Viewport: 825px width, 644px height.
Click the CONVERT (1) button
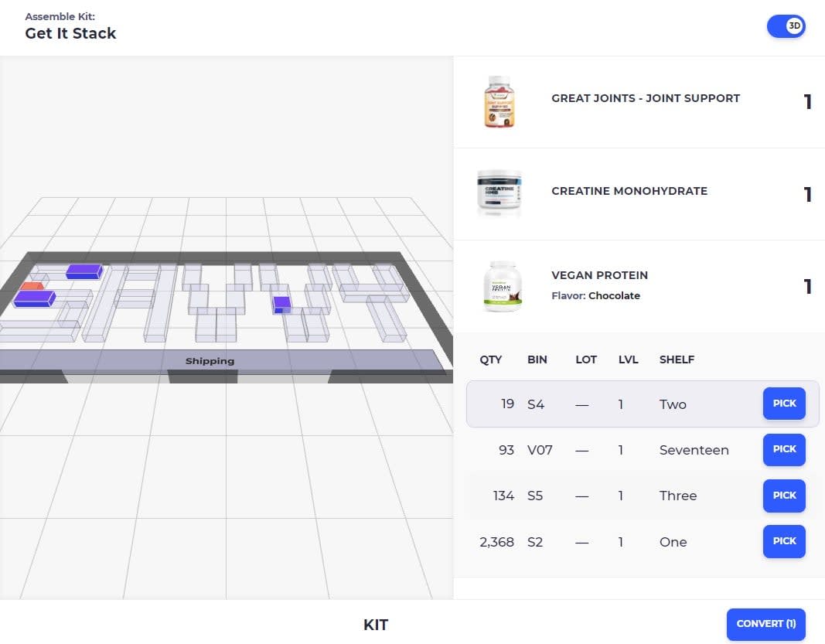(766, 624)
